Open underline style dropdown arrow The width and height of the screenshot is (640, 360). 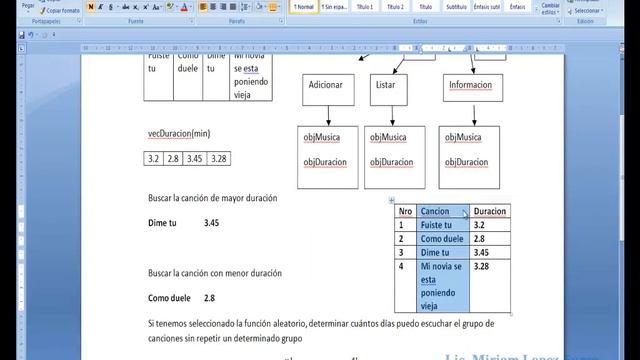(118, 7)
